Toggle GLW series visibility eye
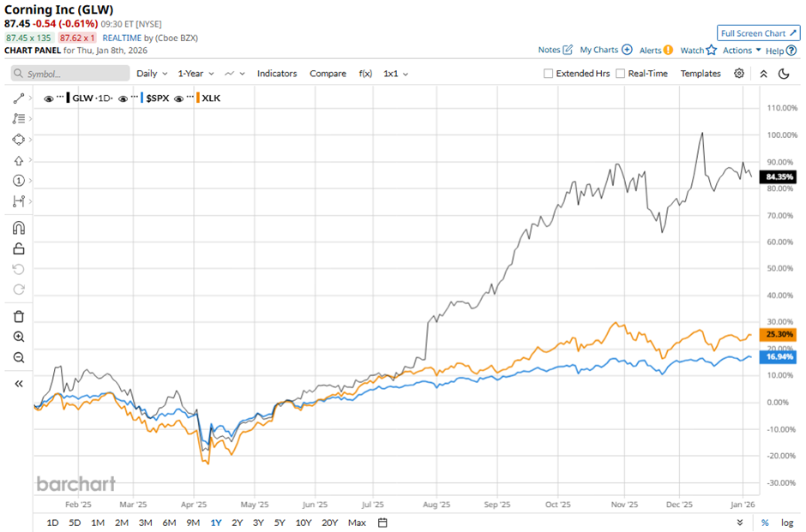This screenshot has height=532, width=806. coord(48,99)
